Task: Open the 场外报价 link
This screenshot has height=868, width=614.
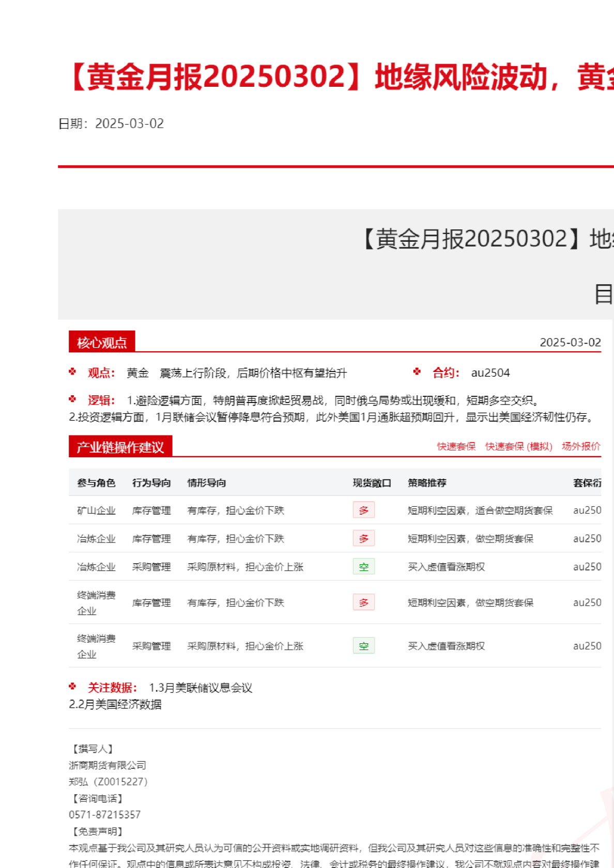Action: (x=581, y=446)
